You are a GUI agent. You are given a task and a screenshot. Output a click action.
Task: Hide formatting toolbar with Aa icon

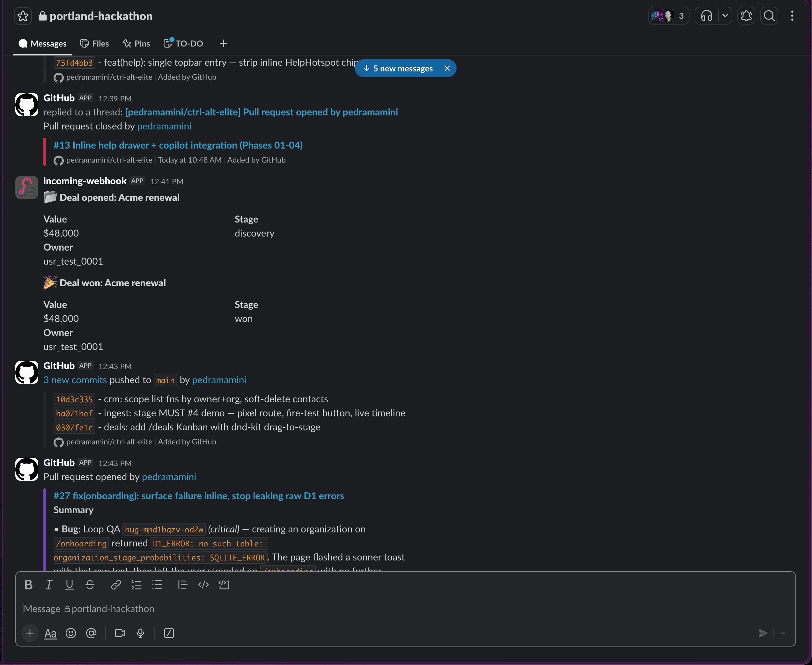point(50,633)
